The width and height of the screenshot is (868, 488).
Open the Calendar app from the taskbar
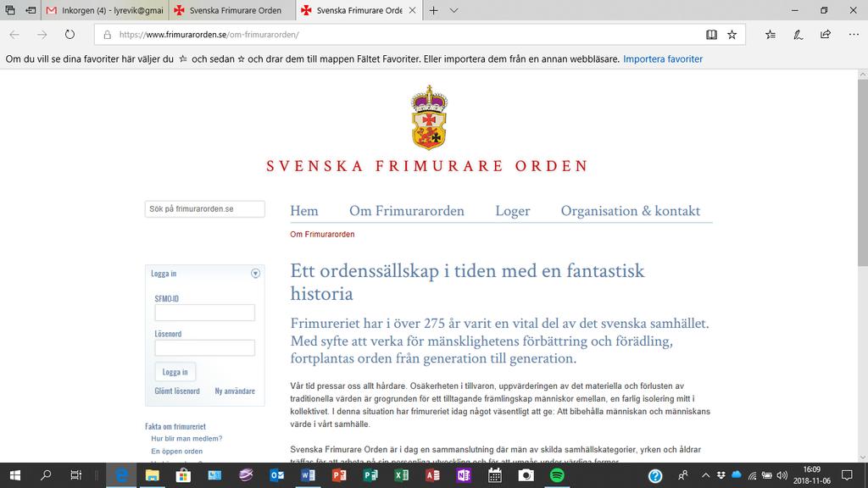coord(495,475)
